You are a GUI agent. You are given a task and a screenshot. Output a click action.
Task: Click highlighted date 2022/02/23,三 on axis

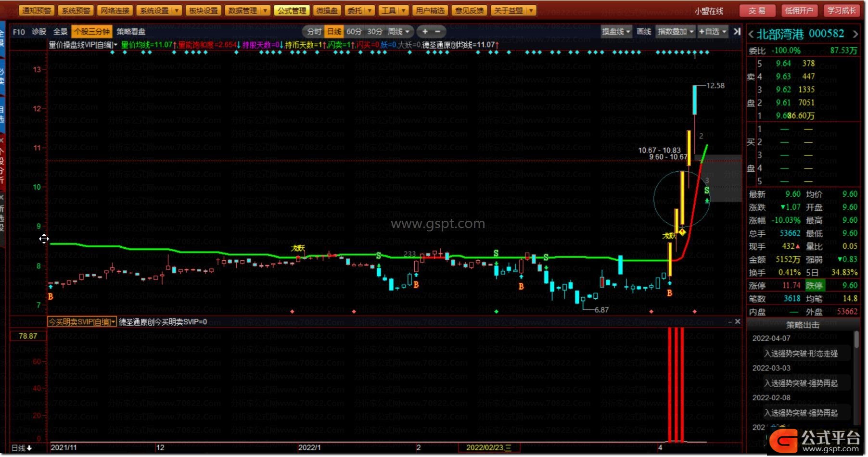[x=490, y=448]
